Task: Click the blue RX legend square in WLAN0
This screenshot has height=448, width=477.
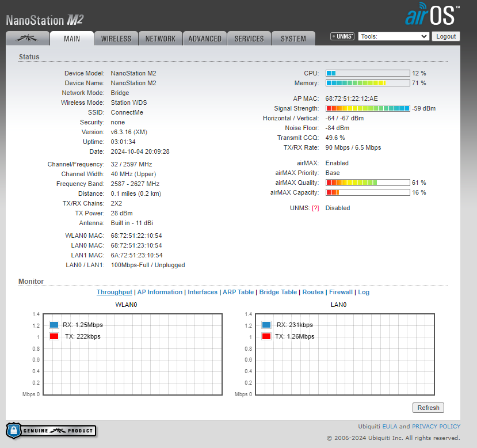Action: 54,325
